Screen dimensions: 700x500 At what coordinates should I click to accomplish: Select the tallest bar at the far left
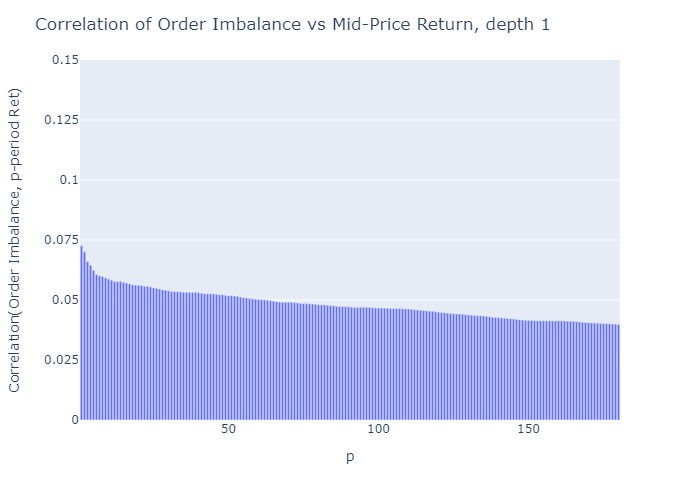coord(82,340)
